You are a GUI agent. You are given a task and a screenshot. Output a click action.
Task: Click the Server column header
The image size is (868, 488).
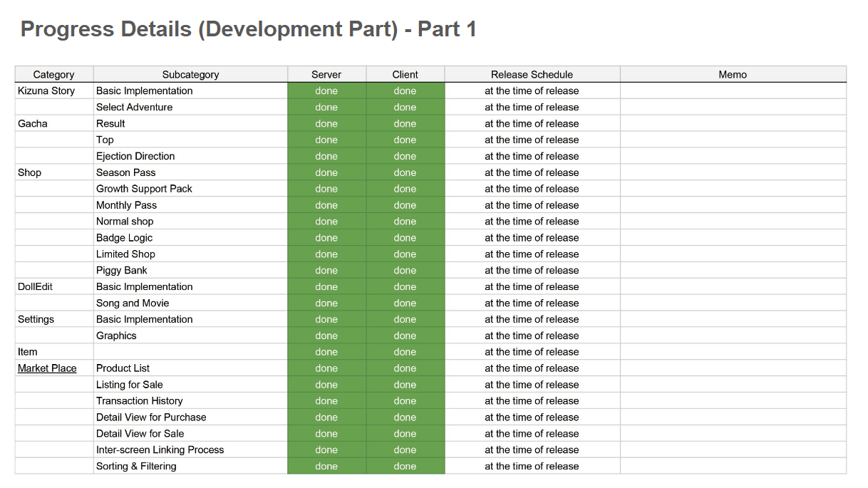[x=326, y=74]
